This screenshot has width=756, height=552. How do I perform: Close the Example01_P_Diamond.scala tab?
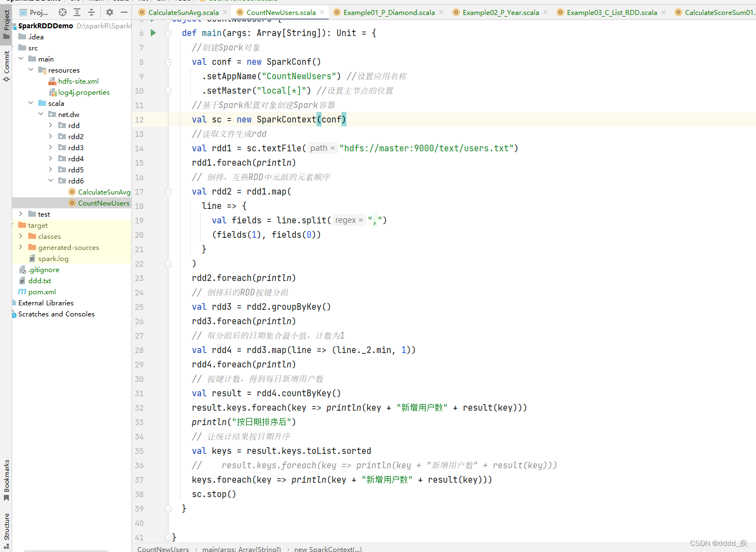[441, 12]
